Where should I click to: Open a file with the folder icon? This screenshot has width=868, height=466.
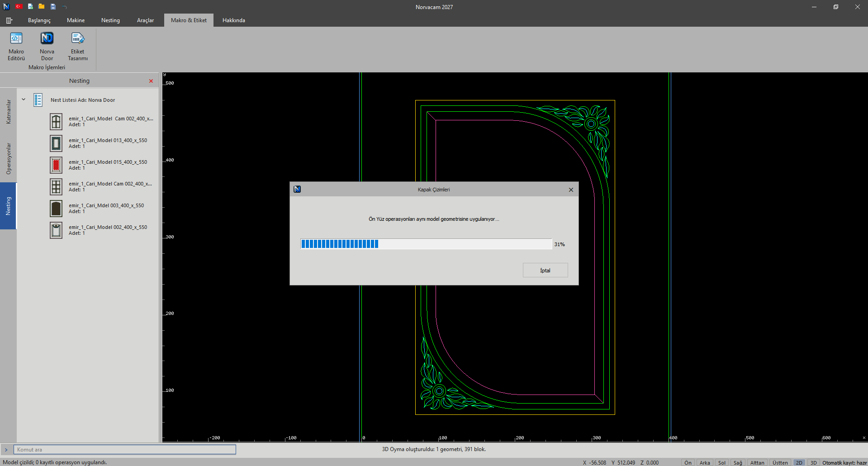[42, 6]
